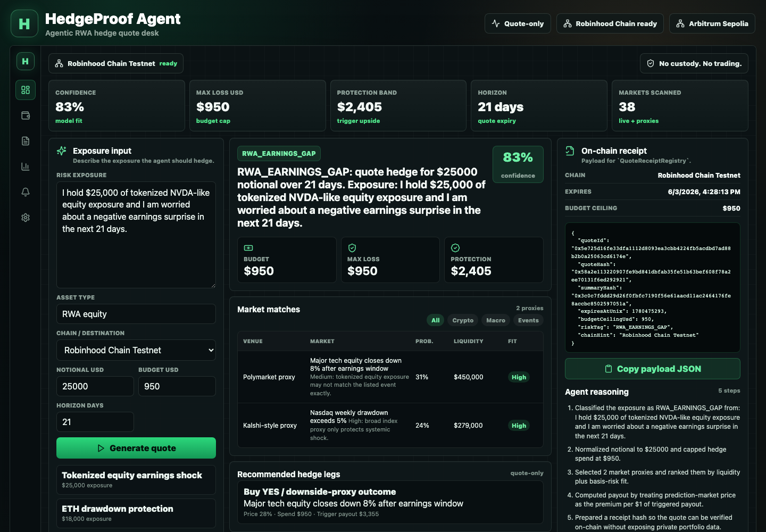Click the High fit badge in Polymarket row
This screenshot has width=766, height=532.
coord(519,377)
